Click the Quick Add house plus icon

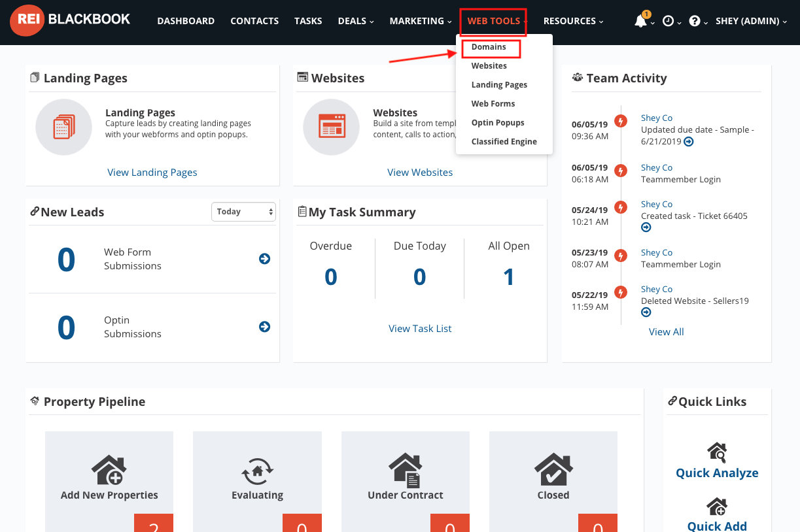pos(717,507)
